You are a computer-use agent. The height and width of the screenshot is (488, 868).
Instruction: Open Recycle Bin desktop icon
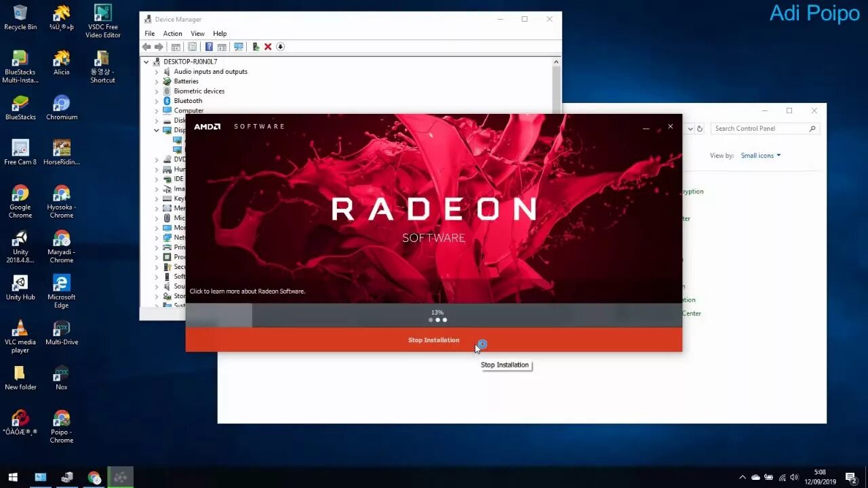pyautogui.click(x=20, y=18)
